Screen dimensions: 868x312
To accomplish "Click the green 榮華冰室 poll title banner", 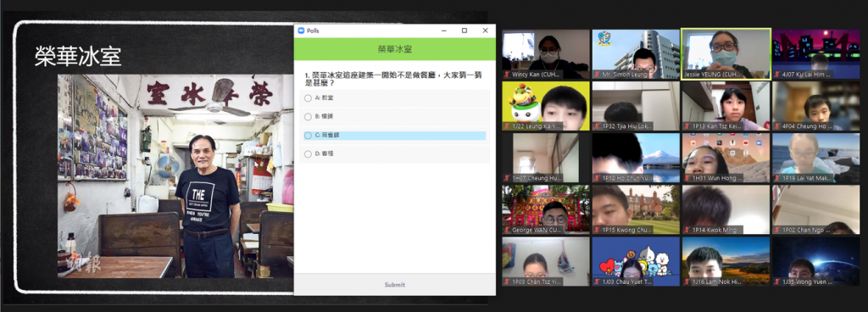I will (x=395, y=49).
